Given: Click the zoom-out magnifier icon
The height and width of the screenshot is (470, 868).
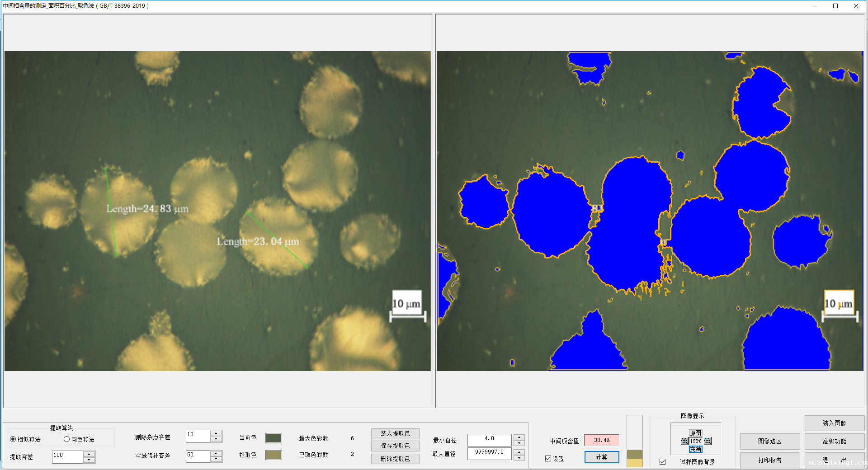Looking at the screenshot, I should tap(708, 441).
